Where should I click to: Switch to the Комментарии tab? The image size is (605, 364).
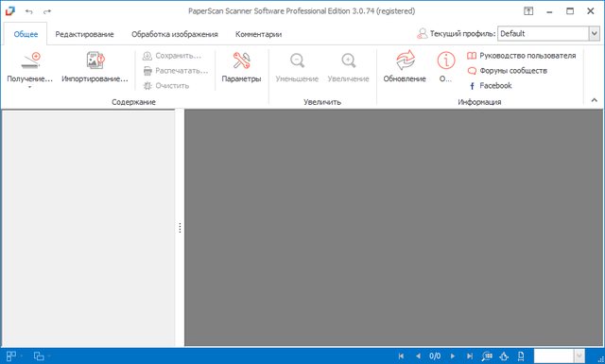click(258, 34)
